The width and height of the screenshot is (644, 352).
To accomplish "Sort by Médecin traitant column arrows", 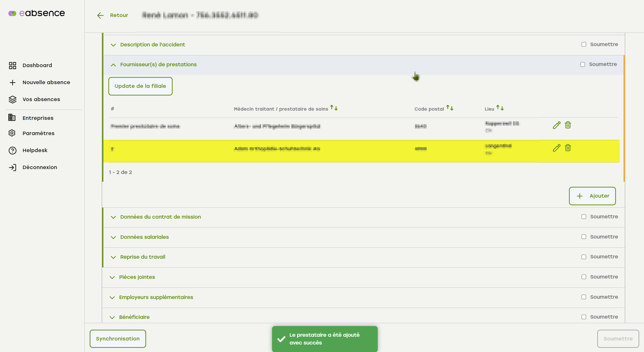I will [334, 108].
